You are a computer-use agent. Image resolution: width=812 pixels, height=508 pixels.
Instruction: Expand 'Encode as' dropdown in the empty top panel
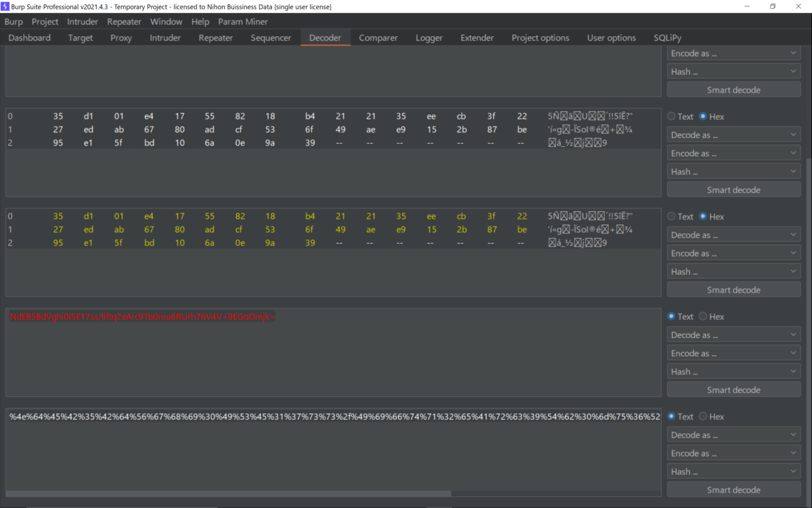coord(734,53)
